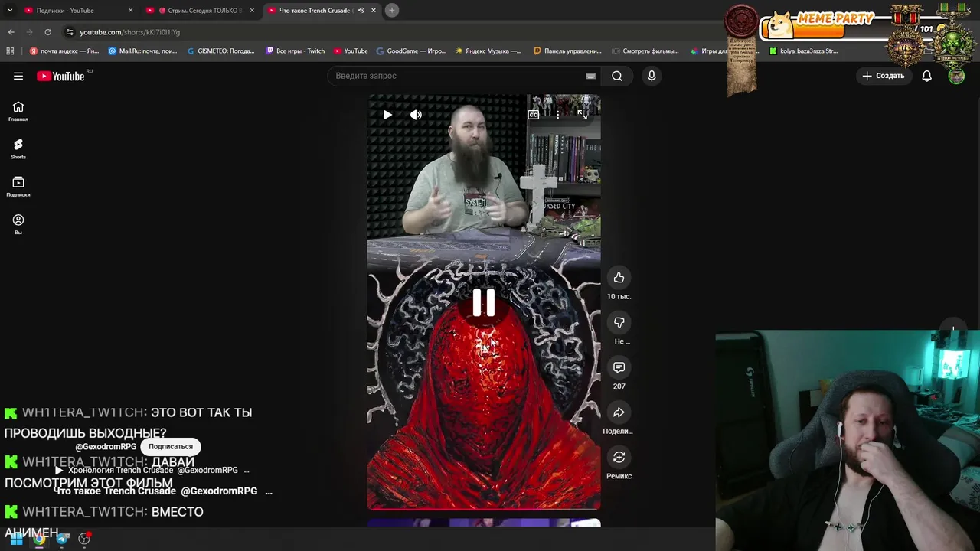Click the red progress bar of short
Image resolution: width=980 pixels, height=551 pixels.
tap(483, 508)
